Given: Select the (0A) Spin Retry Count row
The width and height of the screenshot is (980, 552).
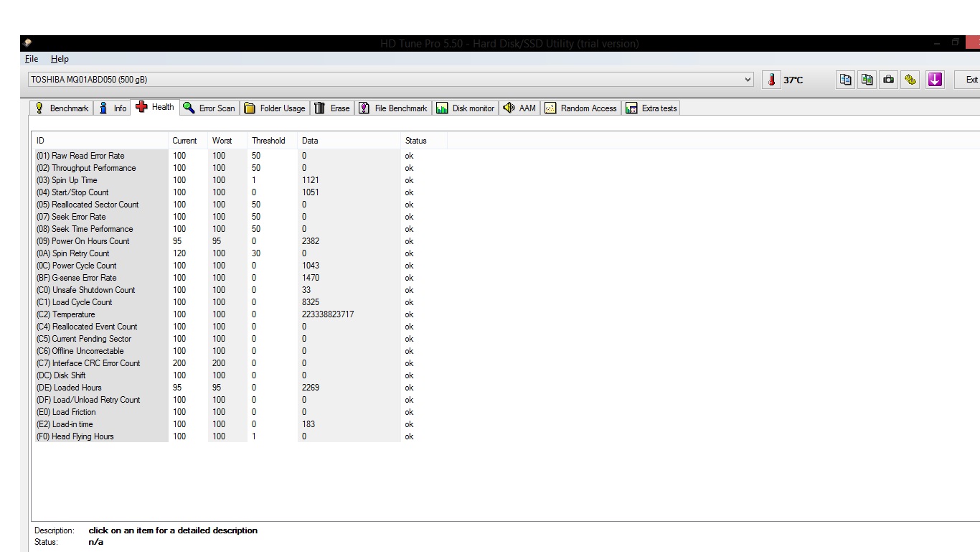Looking at the screenshot, I should click(x=240, y=253).
